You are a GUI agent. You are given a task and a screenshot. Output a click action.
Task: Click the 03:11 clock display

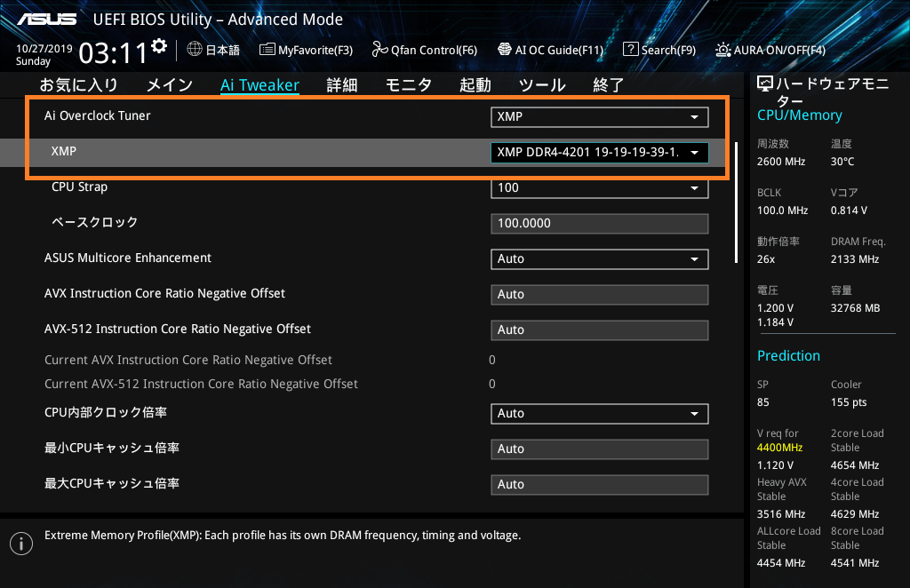[x=113, y=53]
